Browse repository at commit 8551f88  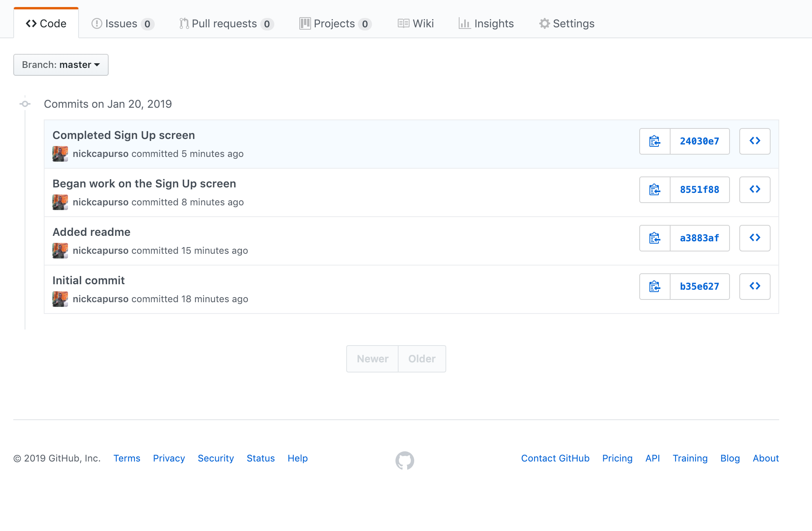(x=755, y=190)
